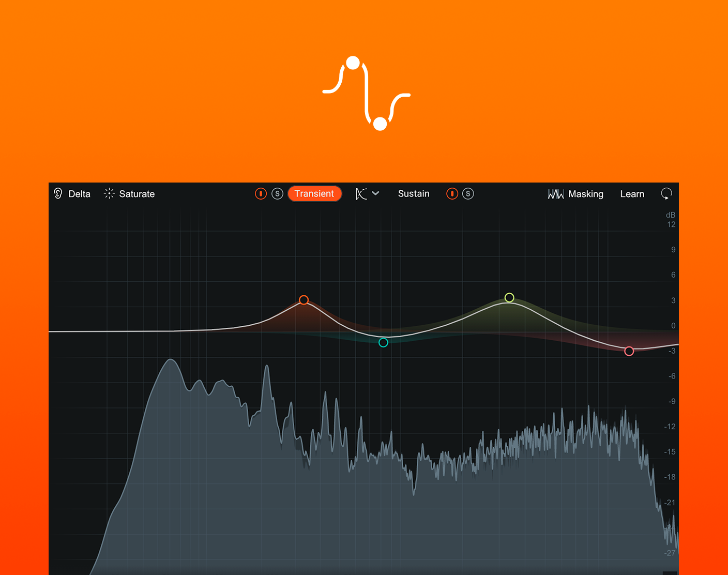
Task: Toggle Transient power bypass button
Action: [x=261, y=194]
